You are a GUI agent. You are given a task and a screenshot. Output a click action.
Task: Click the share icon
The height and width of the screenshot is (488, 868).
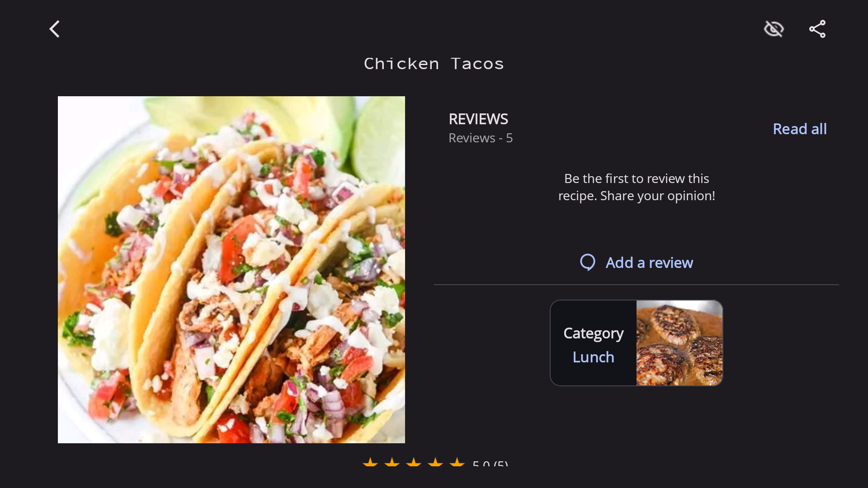817,29
